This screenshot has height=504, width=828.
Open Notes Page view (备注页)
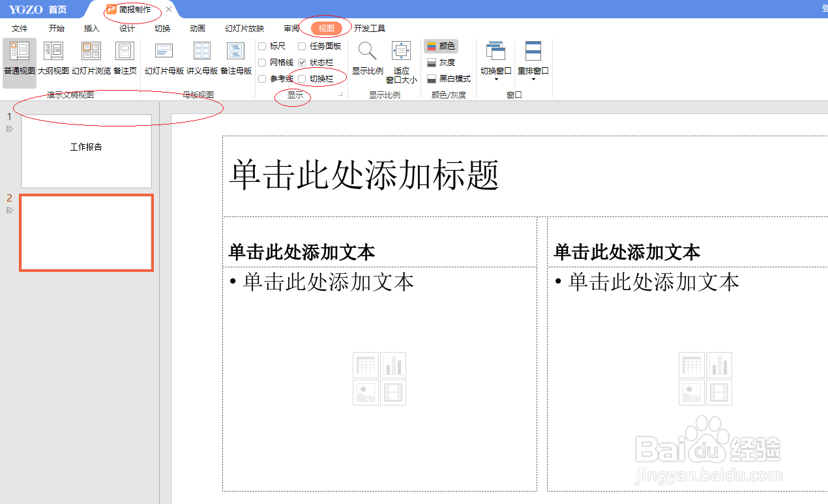pyautogui.click(x=125, y=58)
